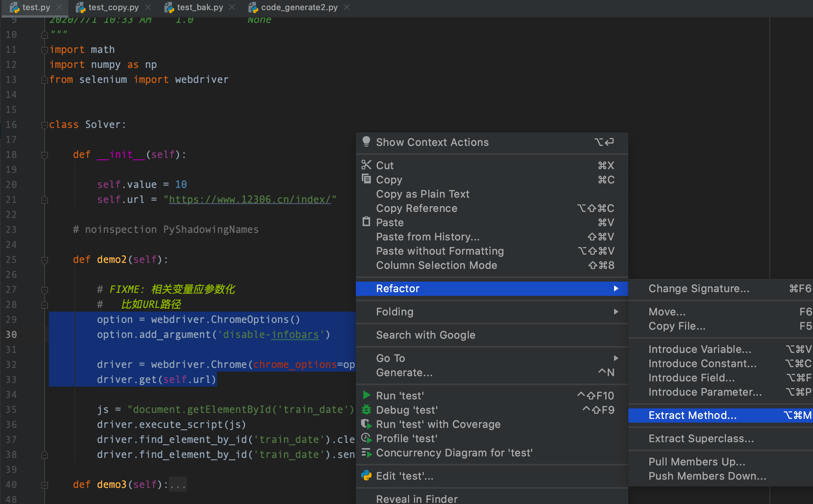Click 'class Solver:' on line 16

click(87, 124)
